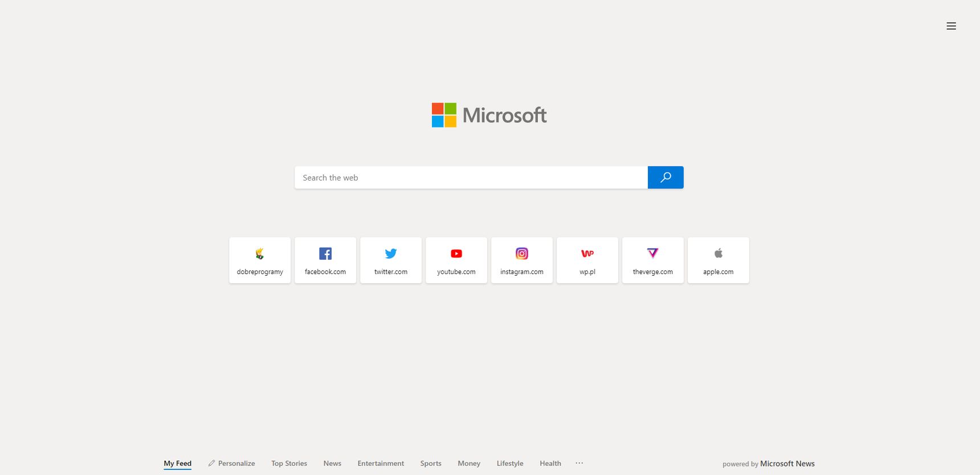Open the hamburger menu icon
Viewport: 980px width, 475px height.
[x=951, y=26]
